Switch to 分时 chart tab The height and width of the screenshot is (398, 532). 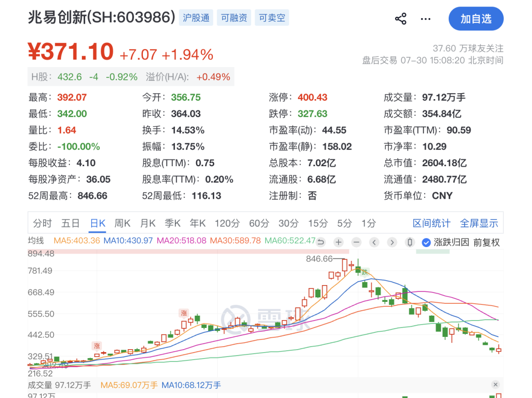point(42,223)
